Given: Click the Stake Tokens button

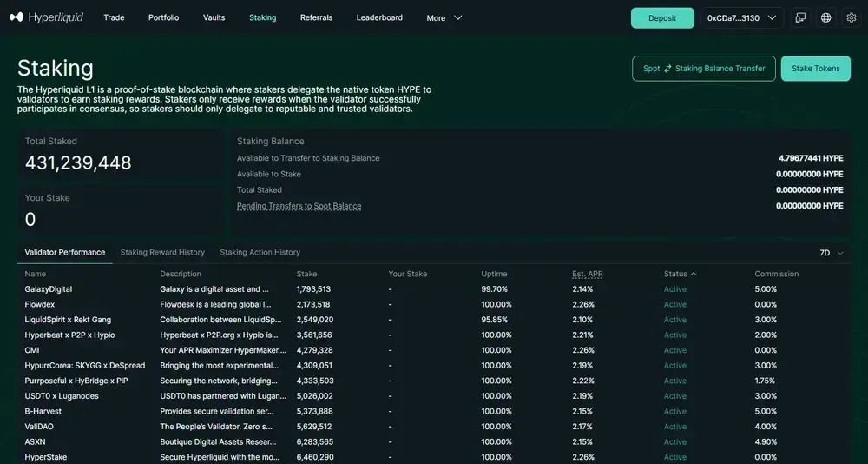Looking at the screenshot, I should 815,69.
